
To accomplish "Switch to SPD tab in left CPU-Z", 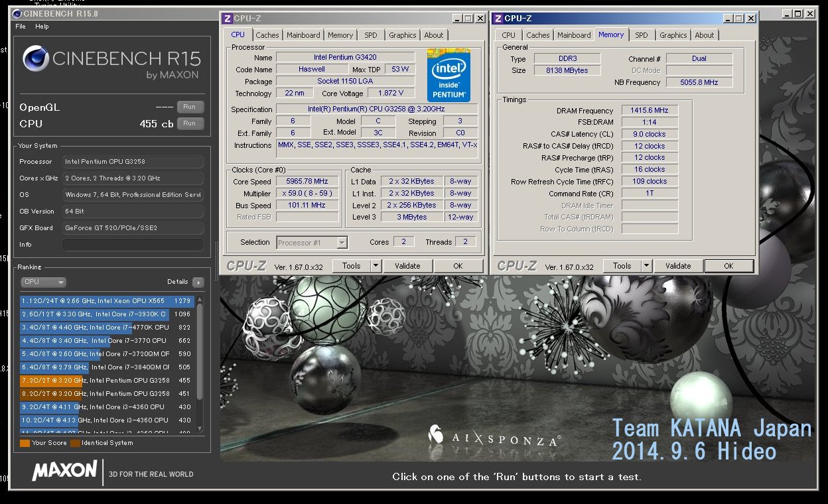I will click(371, 35).
